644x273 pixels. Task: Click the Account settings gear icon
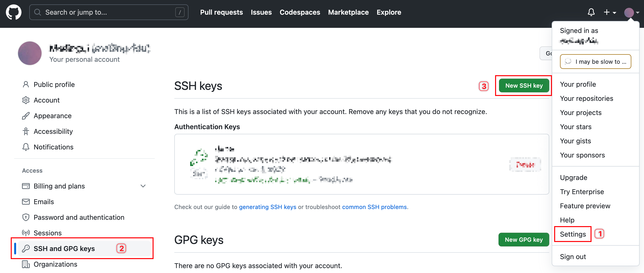tap(26, 100)
